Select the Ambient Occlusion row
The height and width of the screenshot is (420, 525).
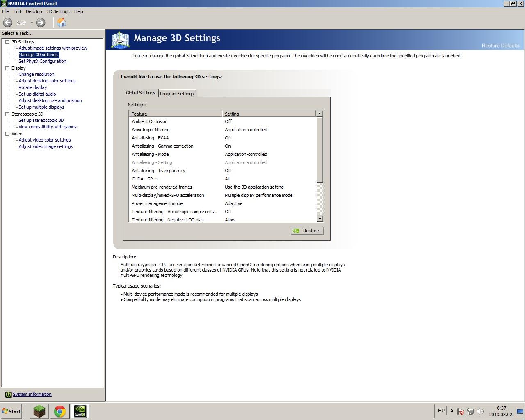pos(223,121)
